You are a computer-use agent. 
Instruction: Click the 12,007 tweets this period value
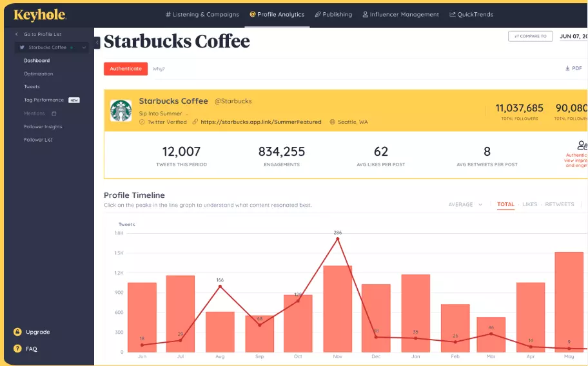pos(182,151)
